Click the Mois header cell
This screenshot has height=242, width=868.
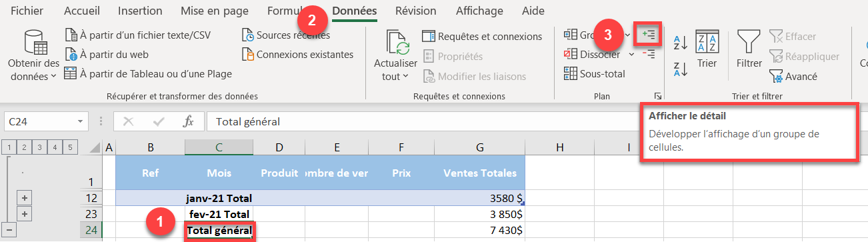point(219,173)
